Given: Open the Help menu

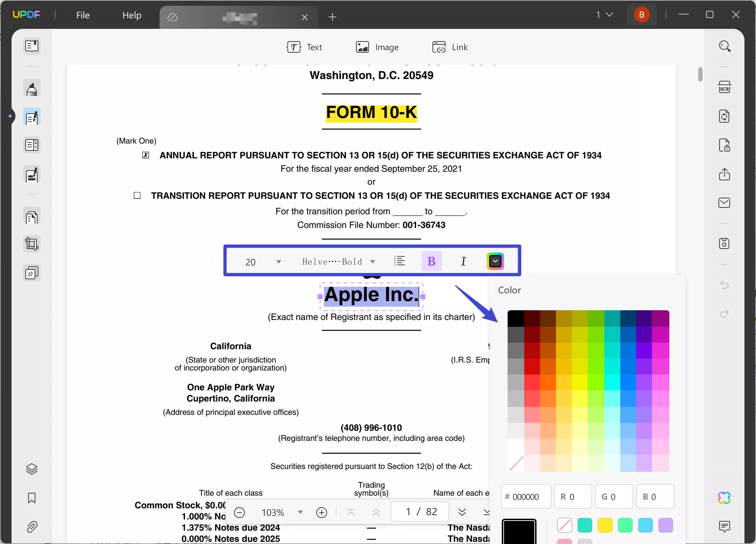Looking at the screenshot, I should tap(132, 15).
